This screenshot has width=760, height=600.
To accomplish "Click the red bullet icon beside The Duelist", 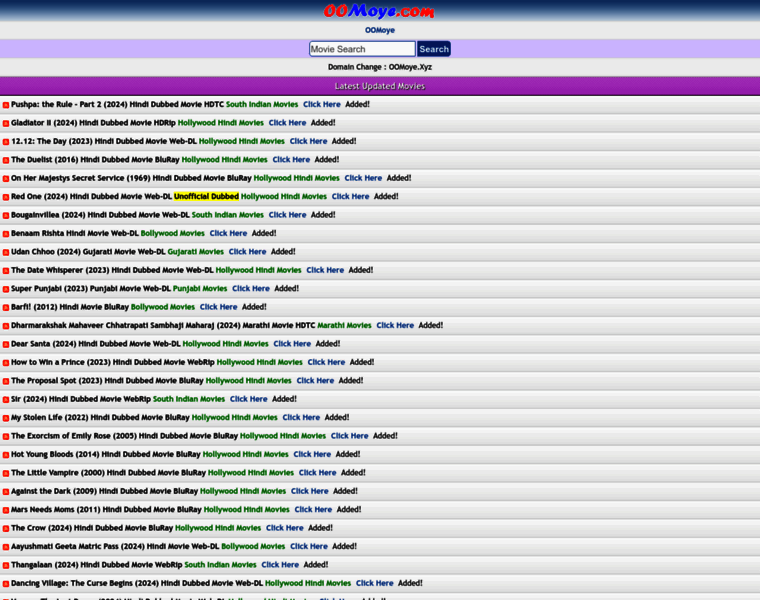I will [x=6, y=160].
